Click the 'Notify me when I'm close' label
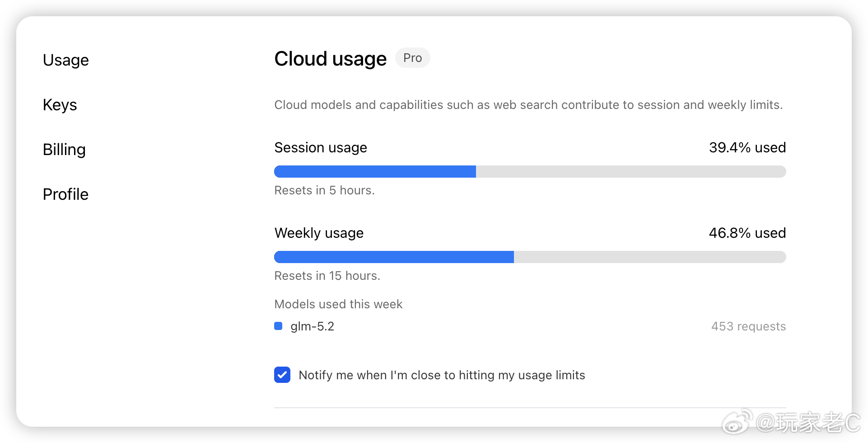The height and width of the screenshot is (443, 868). [442, 375]
